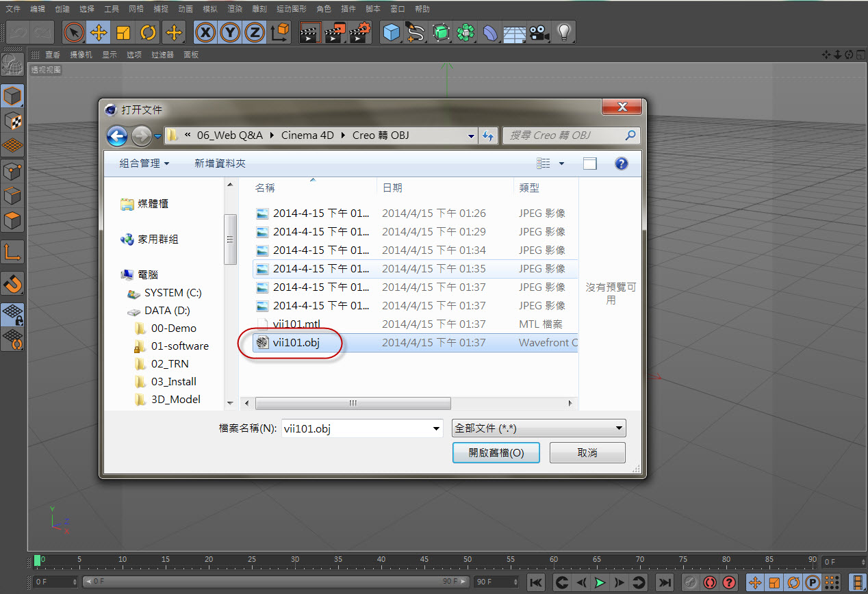Click the Camera object icon
The image size is (868, 594).
pyautogui.click(x=539, y=32)
